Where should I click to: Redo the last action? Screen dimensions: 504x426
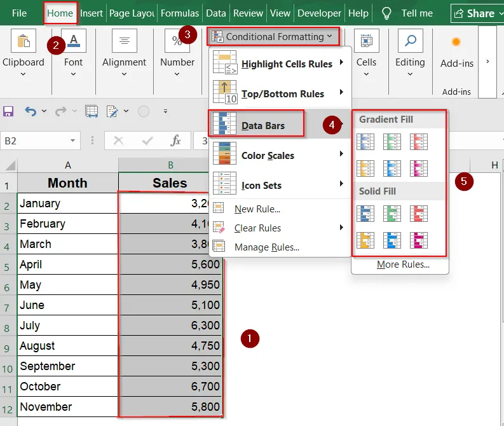coord(61,111)
